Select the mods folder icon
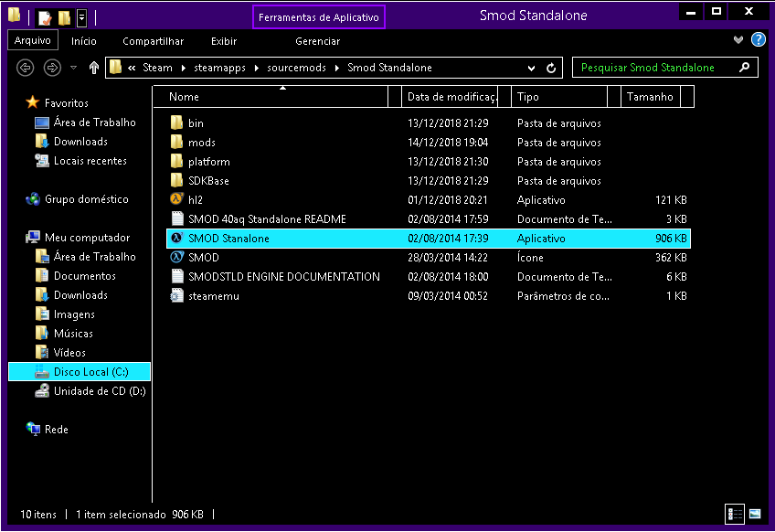775x532 pixels. pos(176,142)
